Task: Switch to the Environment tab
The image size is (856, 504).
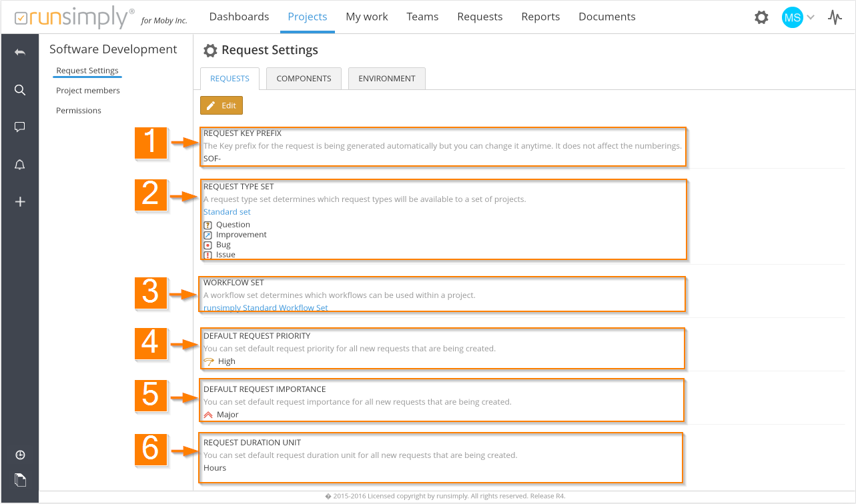Action: (386, 79)
